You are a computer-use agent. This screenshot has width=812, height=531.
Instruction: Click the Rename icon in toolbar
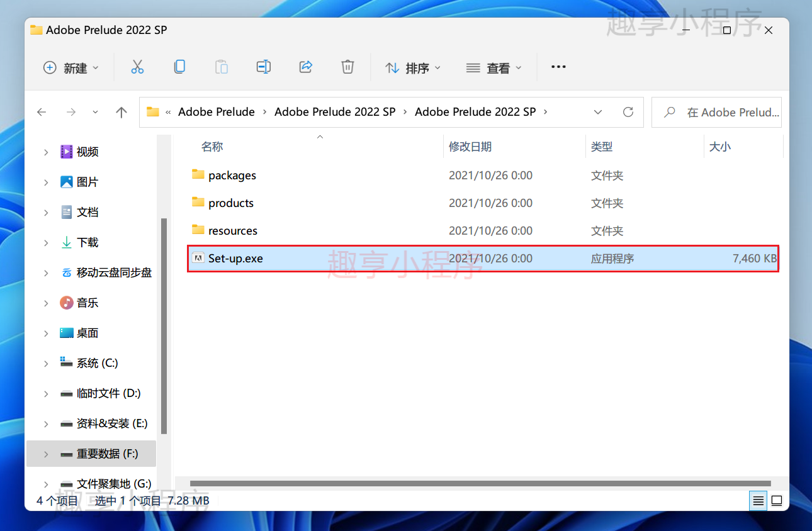[264, 67]
